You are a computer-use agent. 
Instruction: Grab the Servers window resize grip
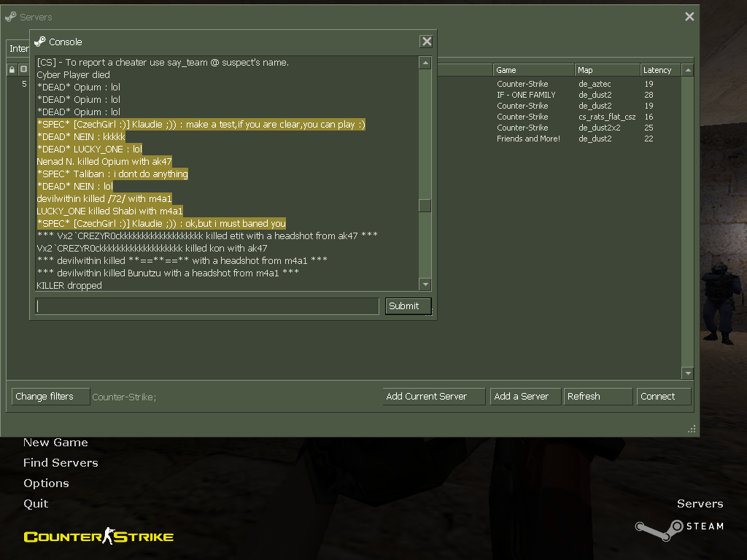pyautogui.click(x=692, y=429)
